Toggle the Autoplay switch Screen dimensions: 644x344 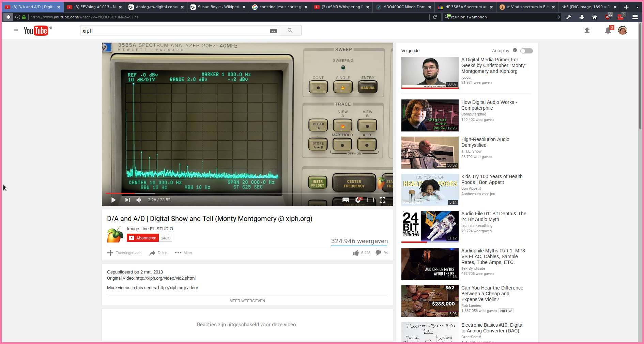coord(526,51)
